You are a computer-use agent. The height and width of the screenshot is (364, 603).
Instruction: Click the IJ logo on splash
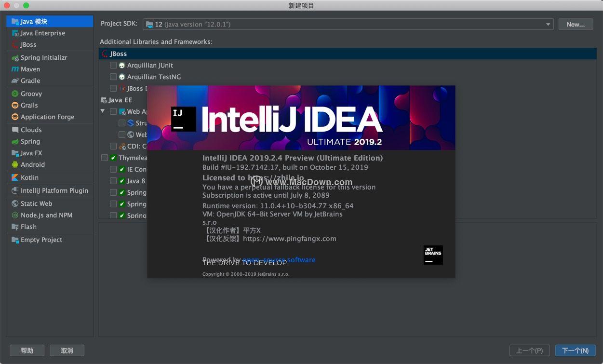(x=184, y=119)
